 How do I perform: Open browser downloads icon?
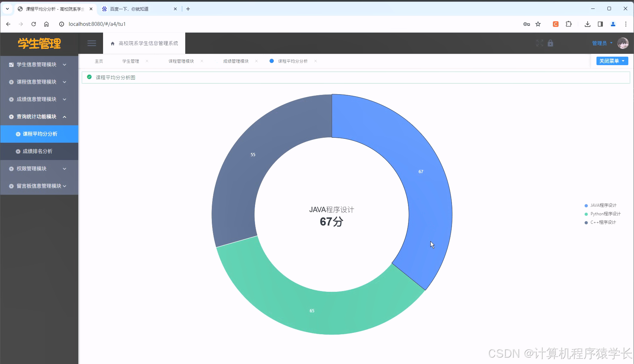588,24
